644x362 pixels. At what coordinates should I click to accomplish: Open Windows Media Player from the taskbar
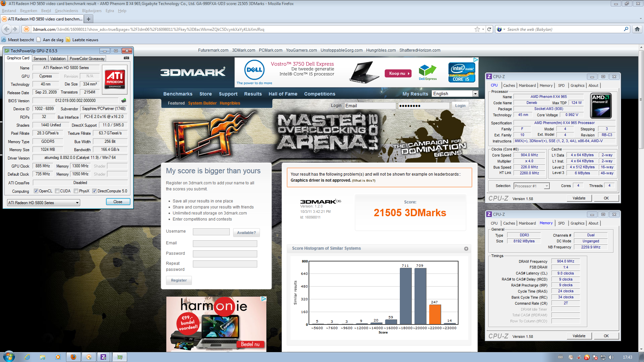click(58, 357)
